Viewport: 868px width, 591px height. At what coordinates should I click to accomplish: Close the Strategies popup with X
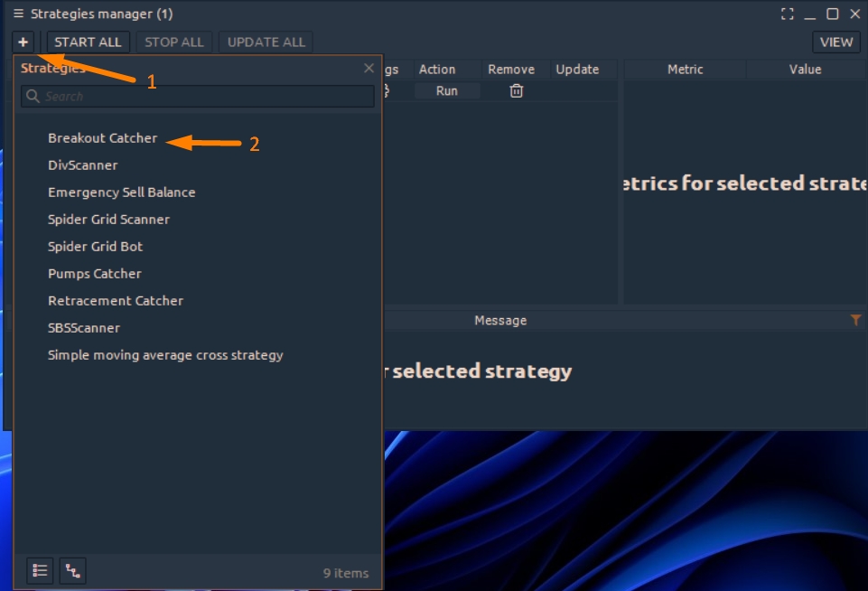369,69
